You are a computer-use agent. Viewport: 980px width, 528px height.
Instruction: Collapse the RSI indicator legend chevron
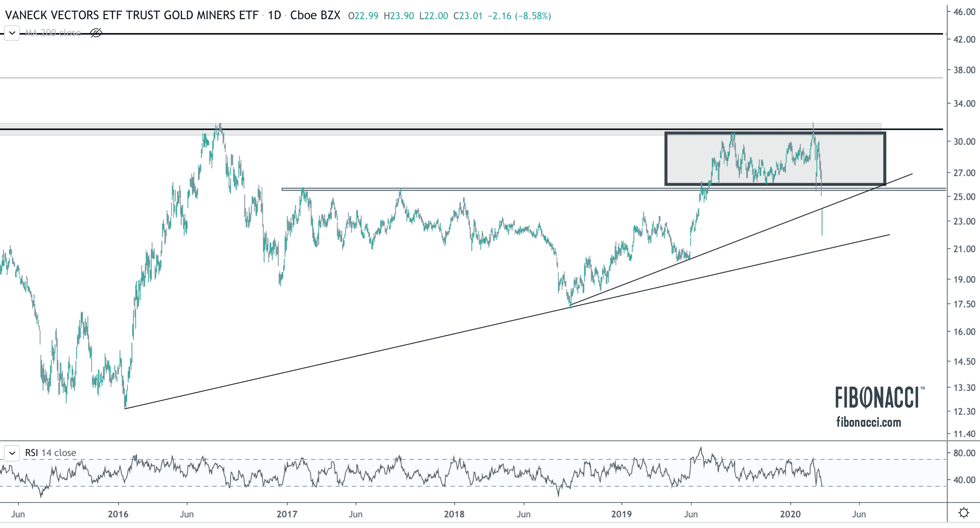(12, 453)
